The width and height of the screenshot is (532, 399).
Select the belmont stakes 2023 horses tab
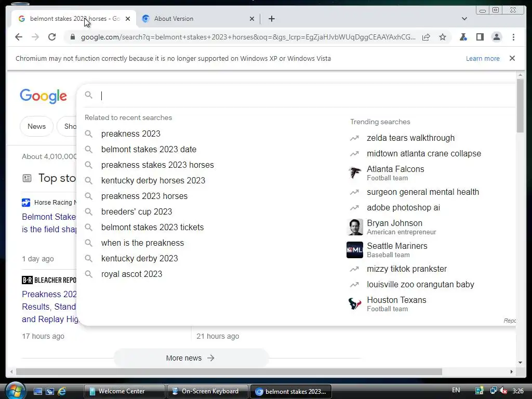click(74, 19)
